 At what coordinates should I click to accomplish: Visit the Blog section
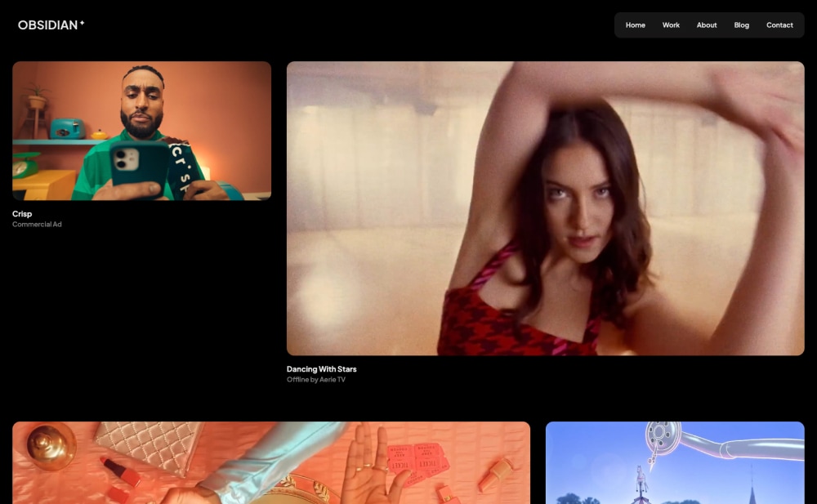(x=742, y=25)
